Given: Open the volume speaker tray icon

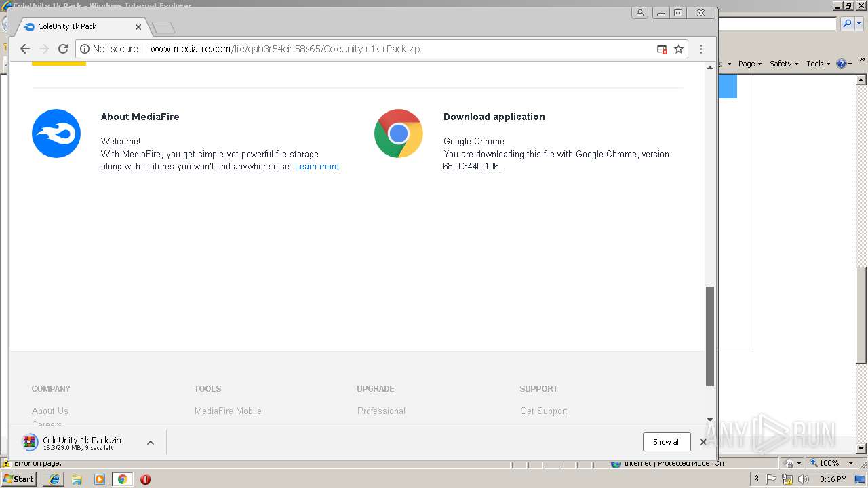Looking at the screenshot, I should (804, 479).
